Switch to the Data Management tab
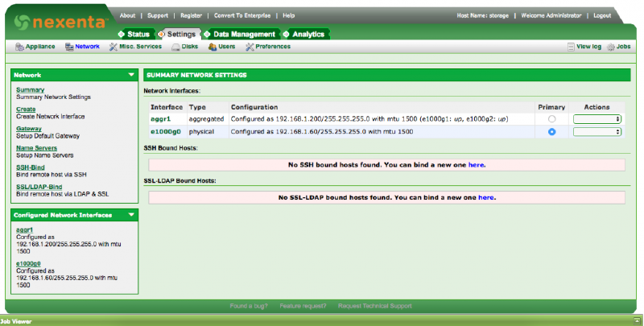Viewport: 644px width, 326px height. 244,34
